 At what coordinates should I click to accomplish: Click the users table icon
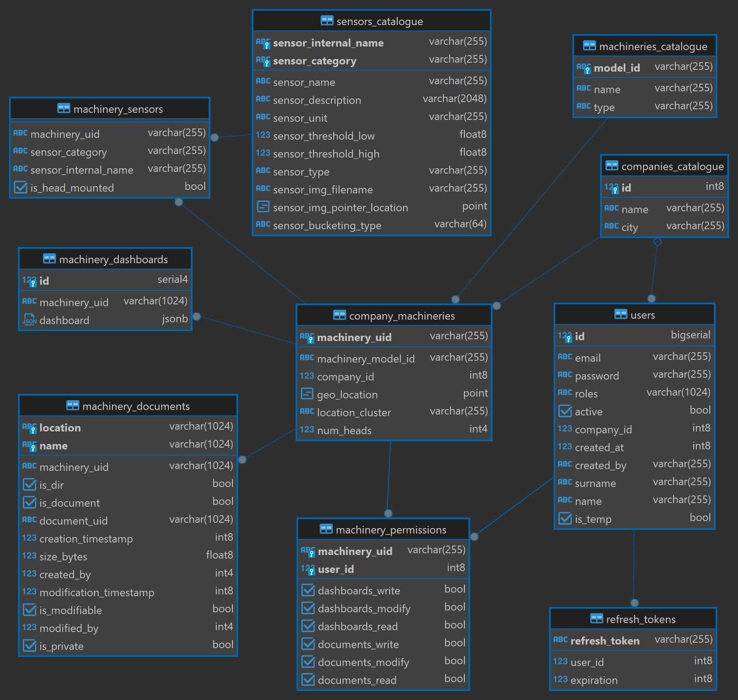[x=621, y=314]
